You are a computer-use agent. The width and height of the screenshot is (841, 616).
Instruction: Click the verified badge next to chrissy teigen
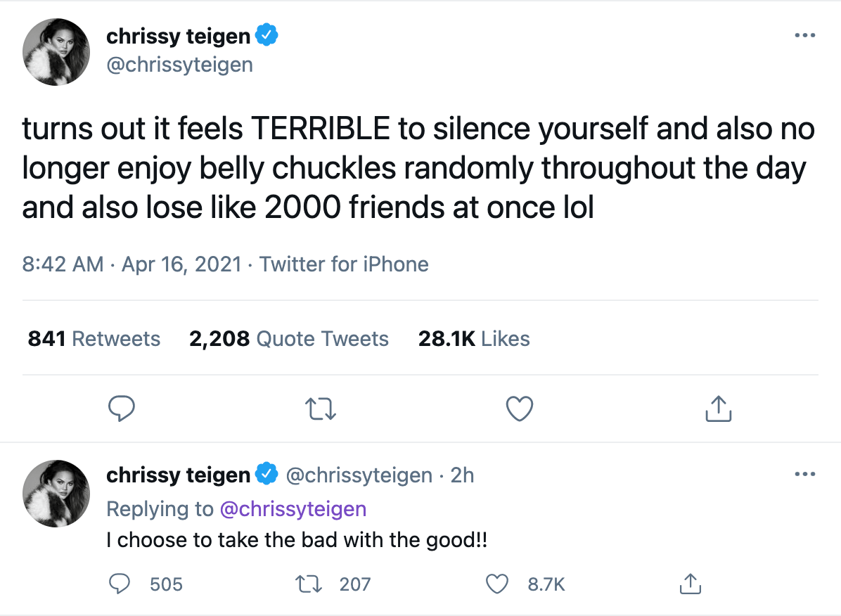click(268, 34)
